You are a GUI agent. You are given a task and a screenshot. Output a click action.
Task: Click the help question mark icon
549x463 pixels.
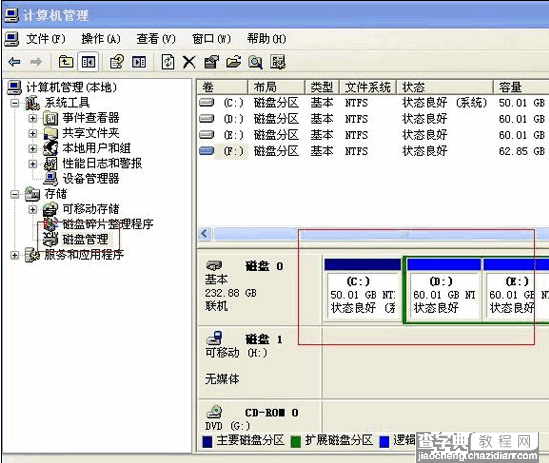(117, 62)
